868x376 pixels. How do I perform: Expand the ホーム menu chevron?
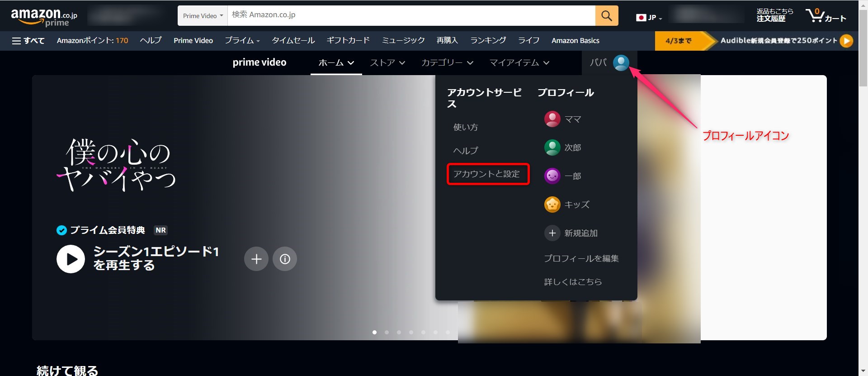pos(351,63)
